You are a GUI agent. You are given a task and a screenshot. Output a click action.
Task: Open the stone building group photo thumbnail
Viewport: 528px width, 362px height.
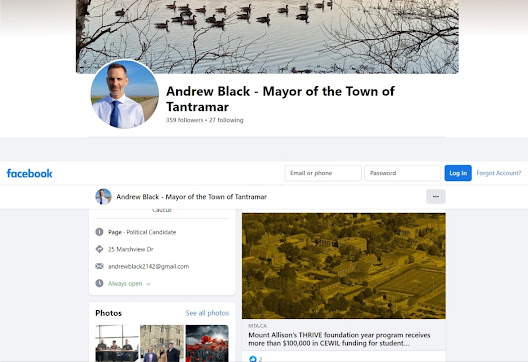[162, 343]
